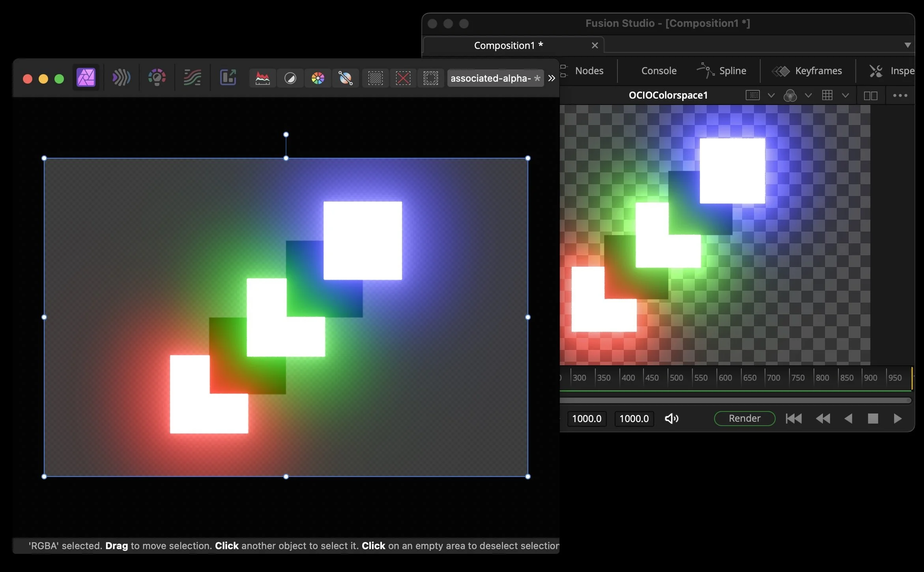Apply Auto Colours wheel icon
The height and width of the screenshot is (572, 924).
pyautogui.click(x=318, y=78)
